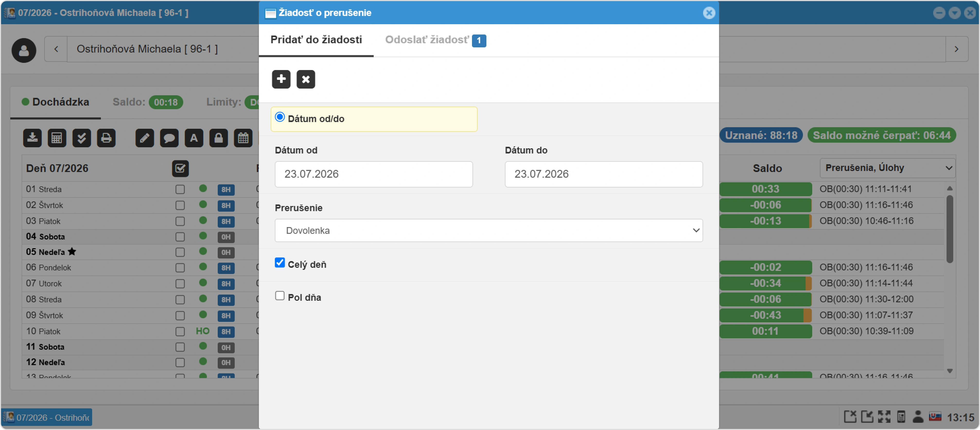Click the padlock lock icon
The image size is (980, 430).
click(218, 138)
